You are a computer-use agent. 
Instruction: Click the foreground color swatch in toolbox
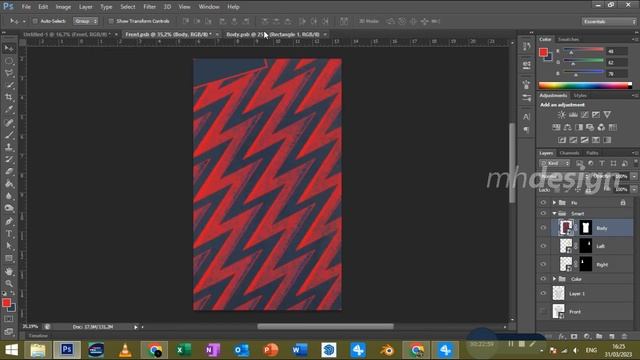click(6, 302)
